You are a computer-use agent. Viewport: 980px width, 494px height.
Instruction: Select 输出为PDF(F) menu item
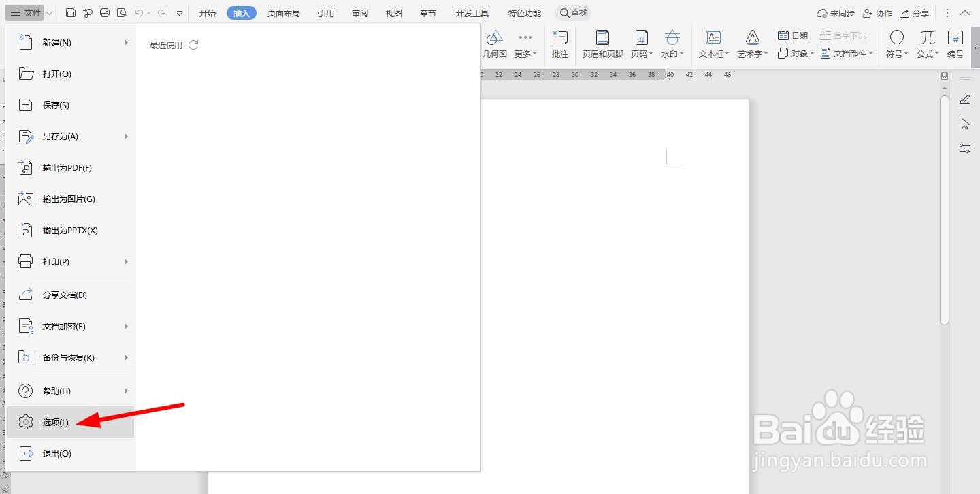(71, 167)
